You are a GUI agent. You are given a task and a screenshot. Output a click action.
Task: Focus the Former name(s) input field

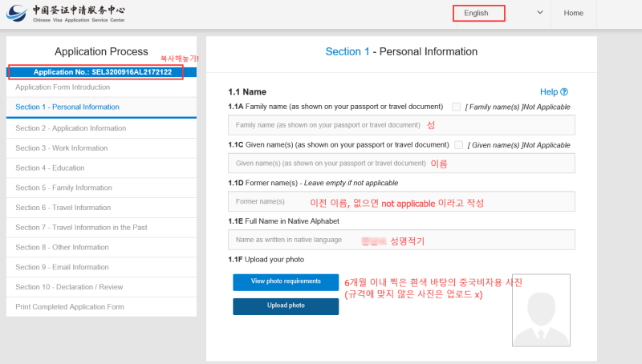click(x=401, y=201)
